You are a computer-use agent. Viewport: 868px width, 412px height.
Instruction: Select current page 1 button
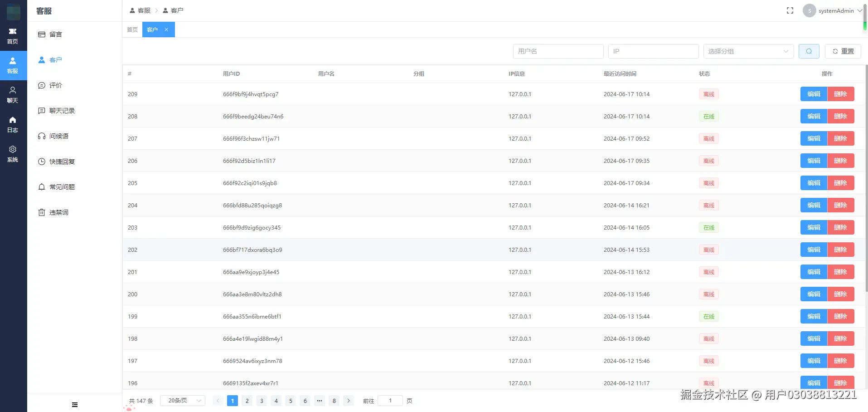pos(233,401)
